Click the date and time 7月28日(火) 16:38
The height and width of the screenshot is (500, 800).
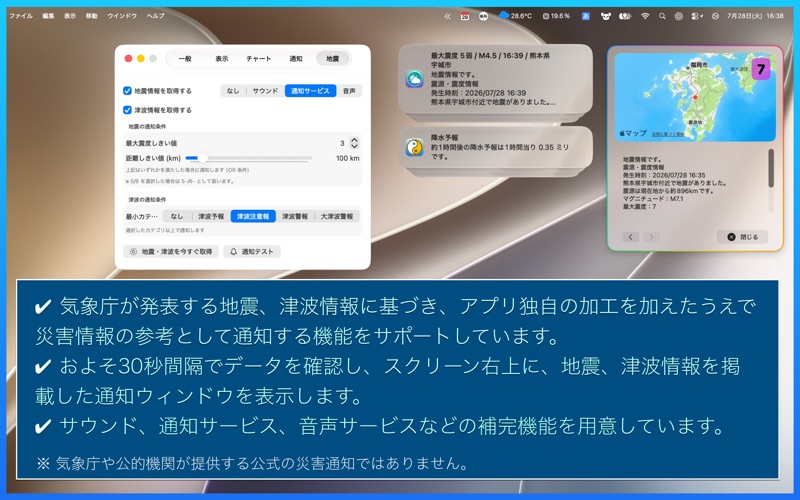[755, 16]
